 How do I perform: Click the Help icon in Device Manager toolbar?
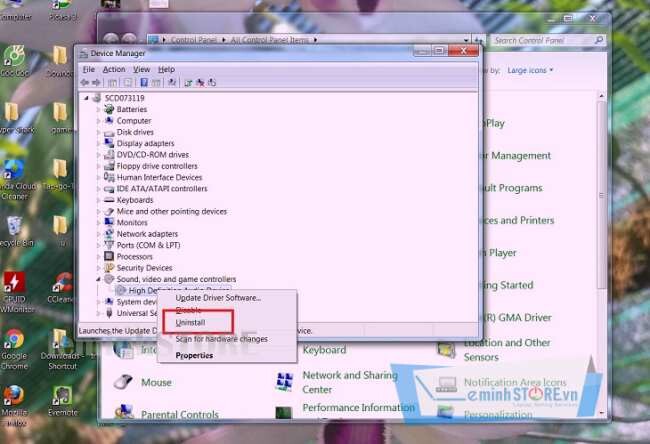point(144,83)
